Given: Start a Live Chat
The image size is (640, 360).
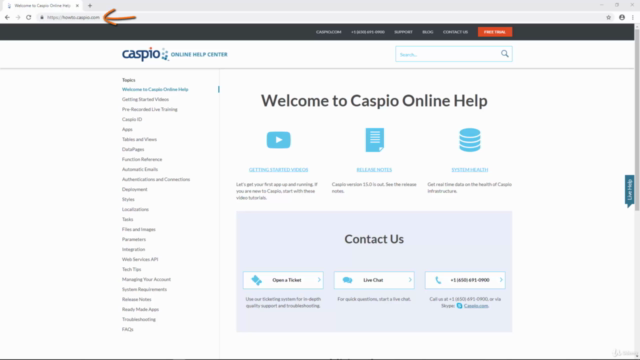Looking at the screenshot, I should [374, 280].
